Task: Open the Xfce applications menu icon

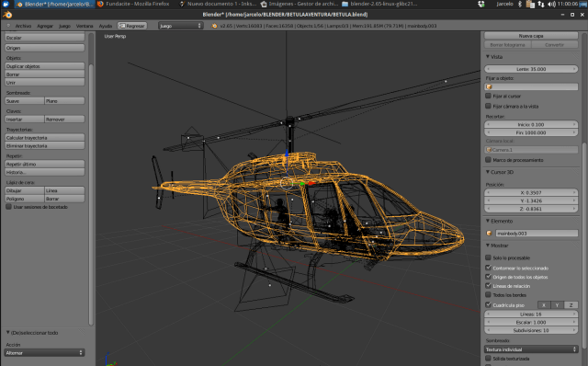Action: [x=6, y=4]
